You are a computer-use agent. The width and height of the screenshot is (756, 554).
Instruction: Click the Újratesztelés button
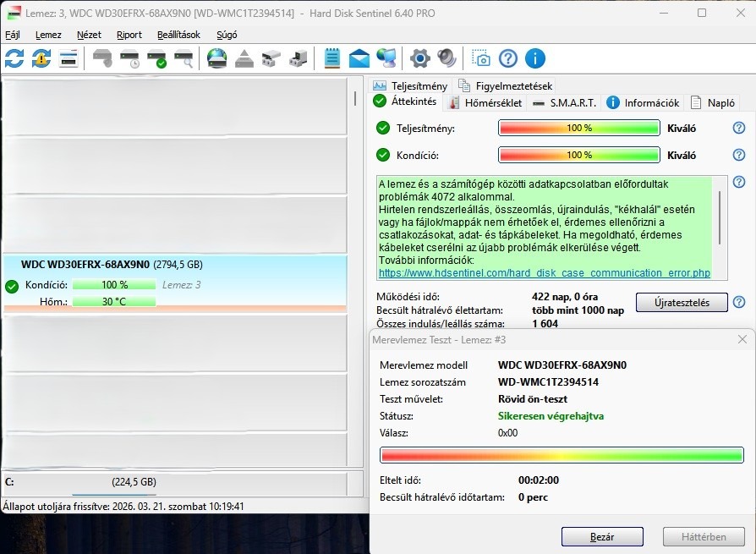(x=682, y=302)
